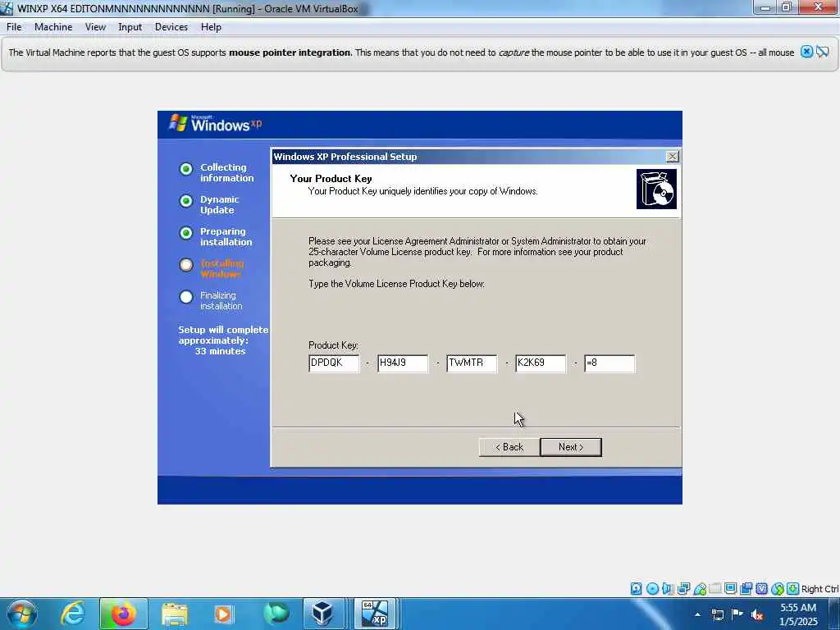The width and height of the screenshot is (840, 630).
Task: Click the muted speaker volume icon
Action: 757,614
